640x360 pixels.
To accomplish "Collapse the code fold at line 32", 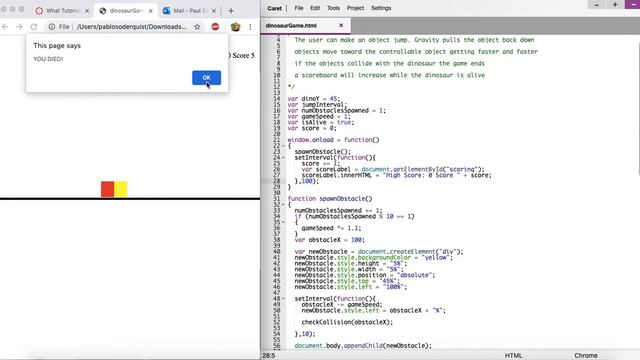I will 283,204.
